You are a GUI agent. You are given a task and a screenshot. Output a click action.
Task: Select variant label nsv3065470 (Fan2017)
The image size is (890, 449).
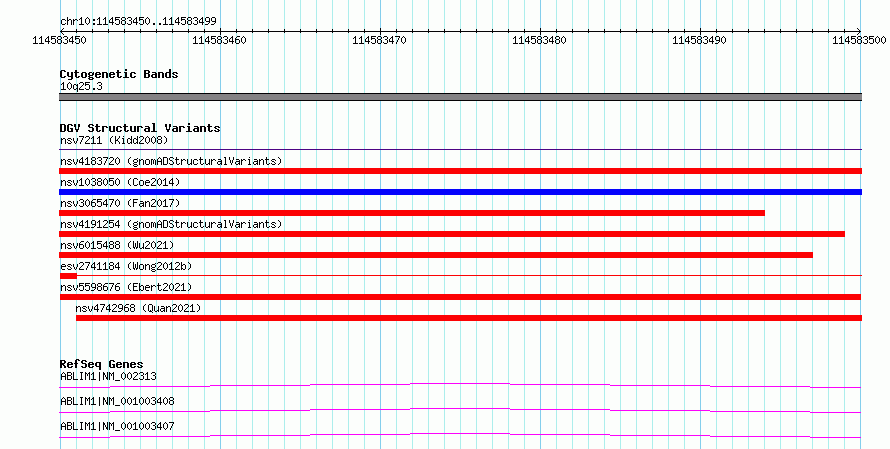120,203
